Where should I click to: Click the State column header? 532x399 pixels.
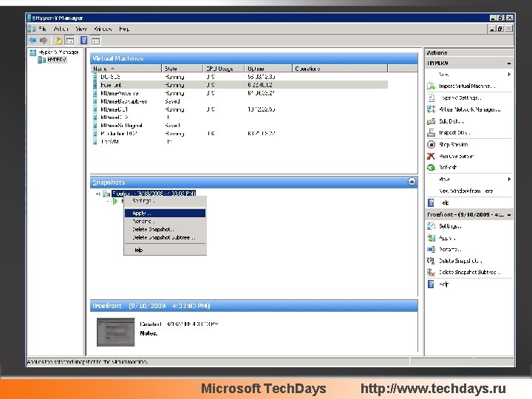point(183,69)
